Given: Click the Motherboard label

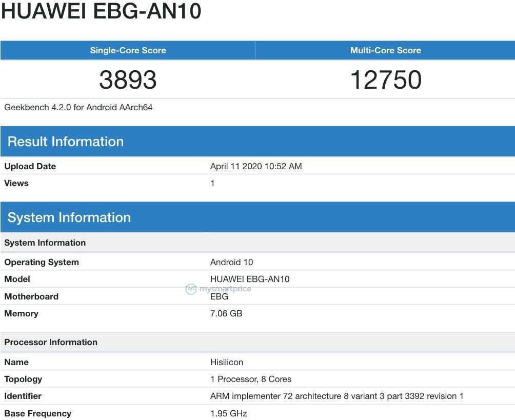Looking at the screenshot, I should pos(31,296).
